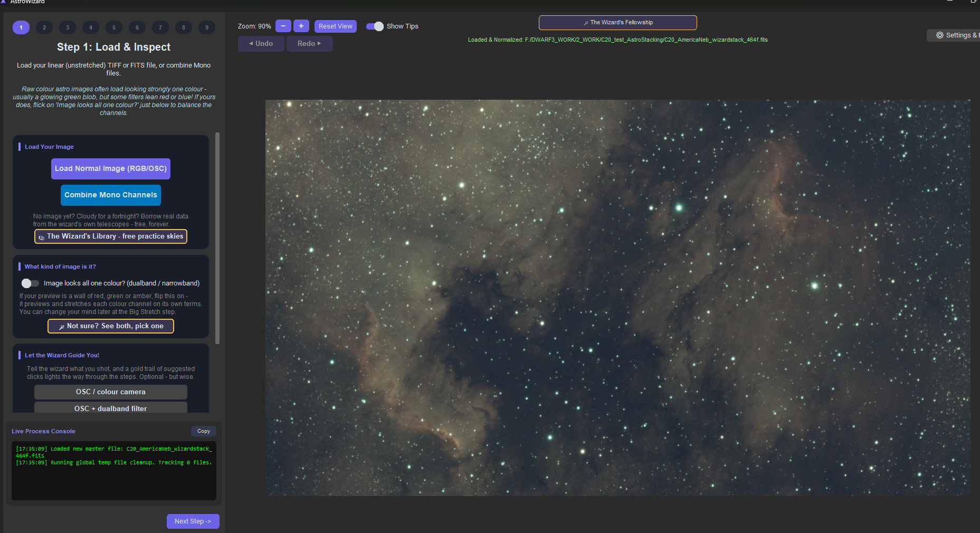Reset the image view

(336, 26)
